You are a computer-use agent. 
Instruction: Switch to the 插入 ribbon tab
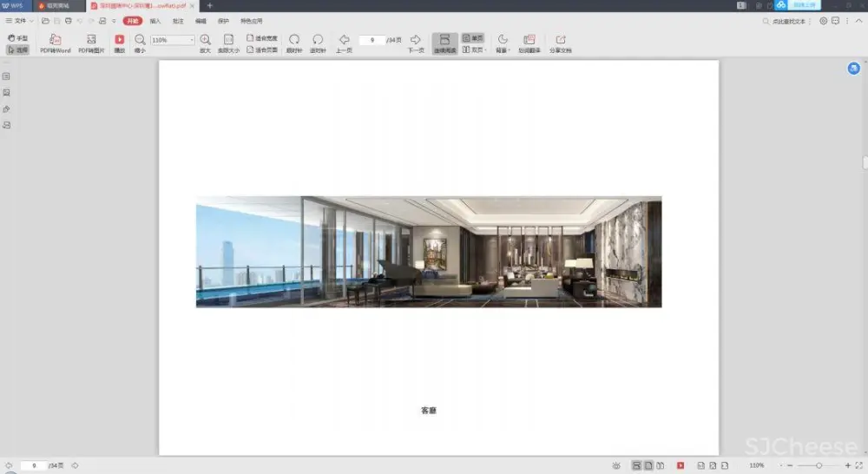(x=155, y=20)
